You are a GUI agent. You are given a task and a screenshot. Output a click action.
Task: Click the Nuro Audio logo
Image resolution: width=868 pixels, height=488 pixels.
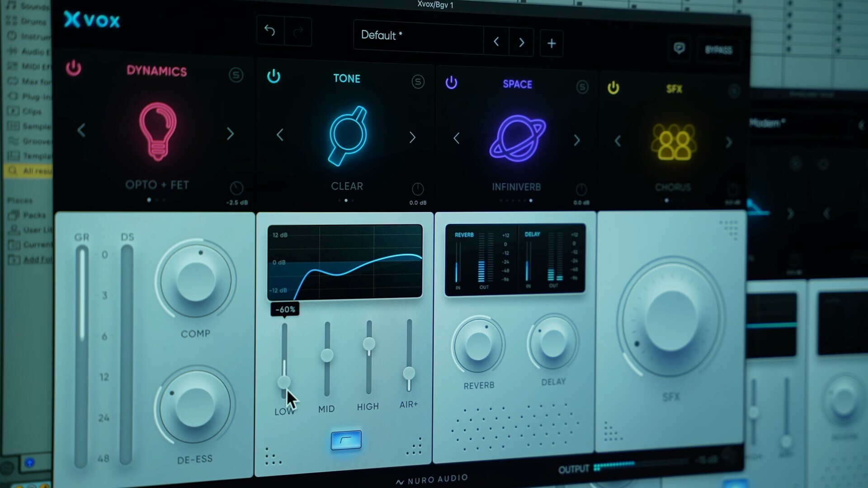432,480
